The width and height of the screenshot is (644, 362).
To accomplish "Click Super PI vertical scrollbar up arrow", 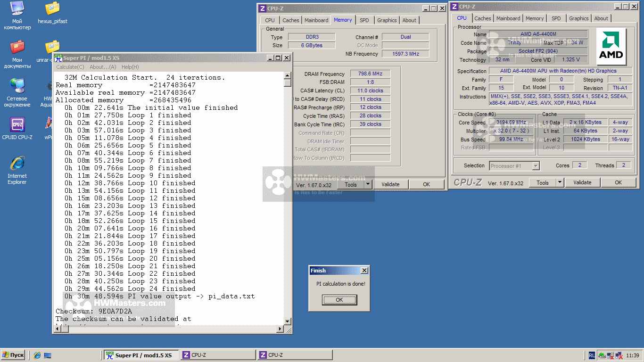I will coord(288,75).
